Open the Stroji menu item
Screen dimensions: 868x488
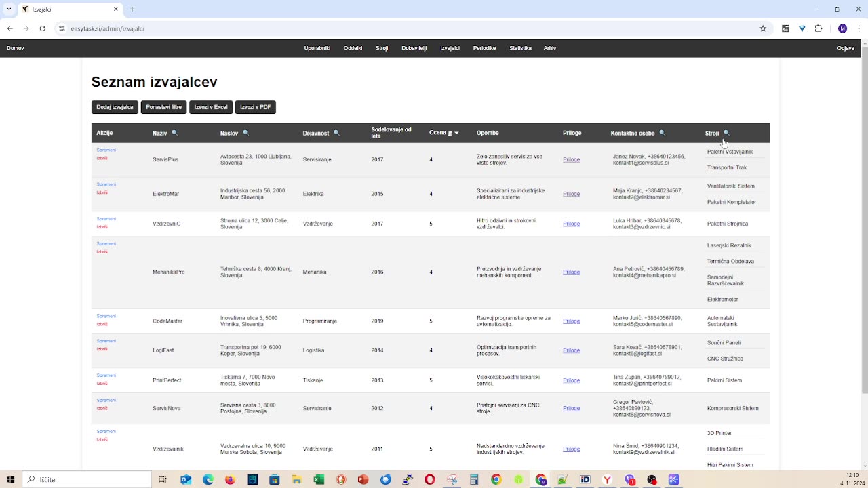382,48
